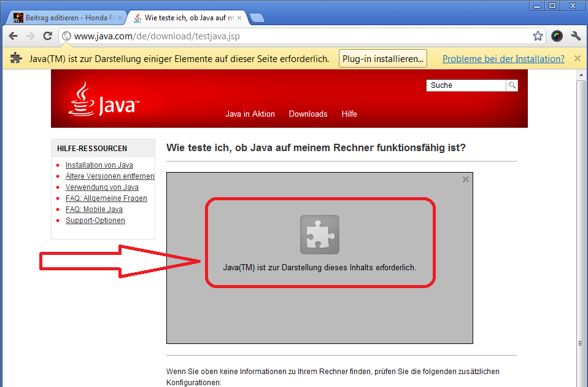This screenshot has width=588, height=387.
Task: Click the Plug-in installieren... button
Action: coord(383,58)
